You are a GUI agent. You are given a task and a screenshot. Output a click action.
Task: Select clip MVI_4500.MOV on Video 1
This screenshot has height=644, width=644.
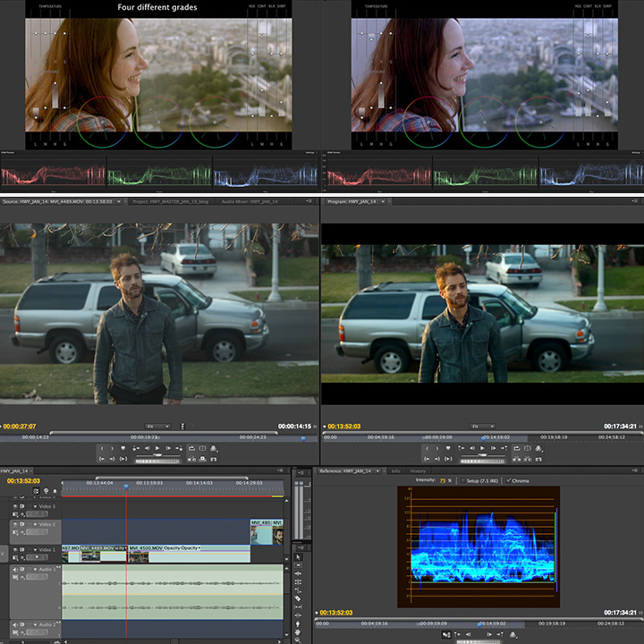pos(190,554)
